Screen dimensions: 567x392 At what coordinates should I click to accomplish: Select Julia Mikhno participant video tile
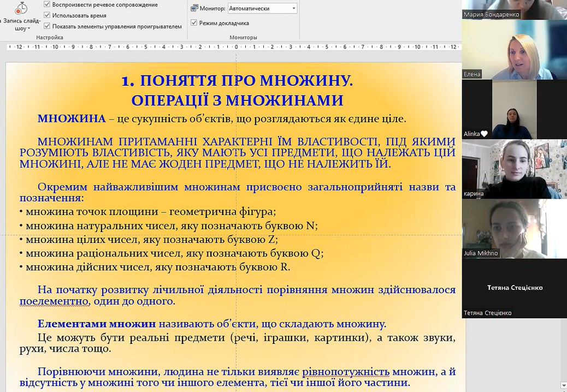[514, 229]
